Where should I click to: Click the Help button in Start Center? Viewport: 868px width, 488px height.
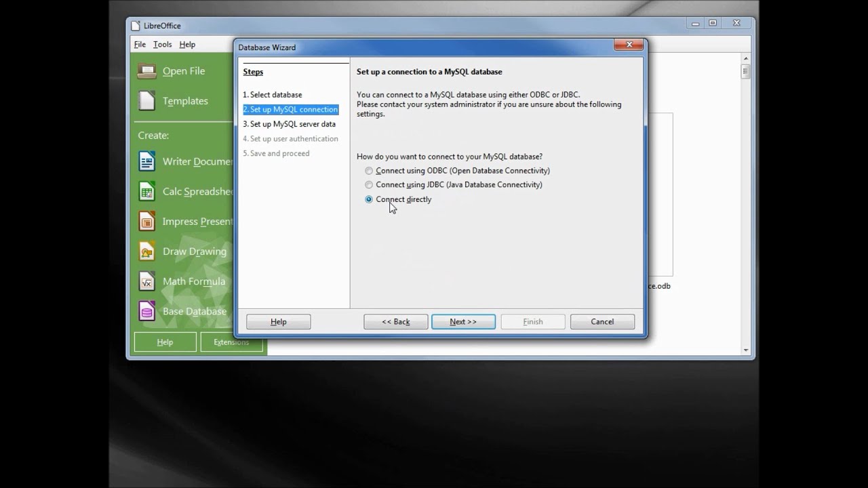pos(165,342)
